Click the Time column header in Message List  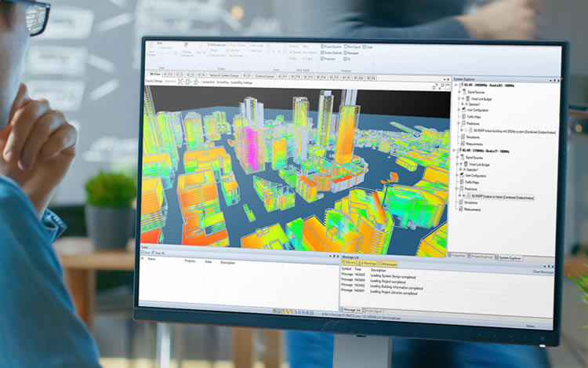coord(358,269)
